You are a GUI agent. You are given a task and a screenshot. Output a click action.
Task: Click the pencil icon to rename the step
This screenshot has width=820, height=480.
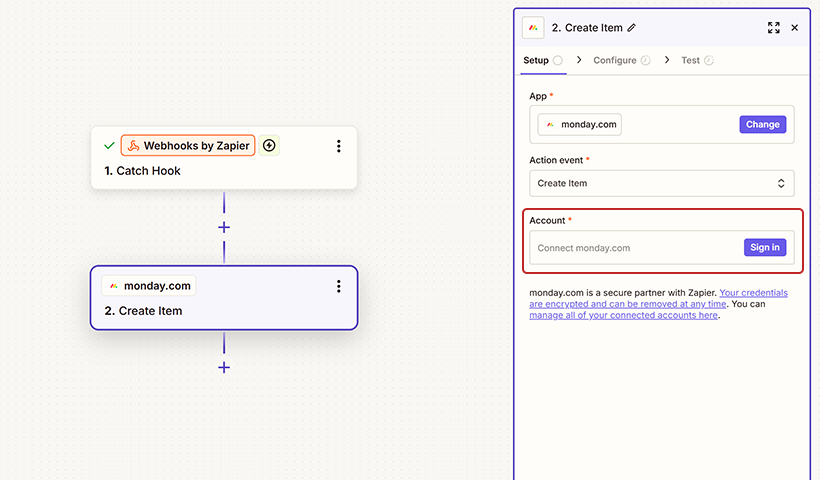631,28
